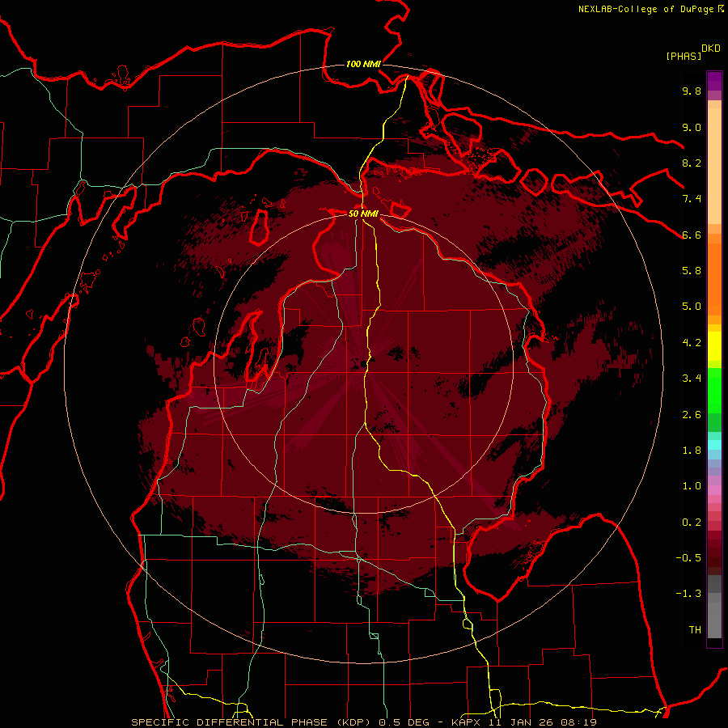
Task: Click the radar site dot at map center
Action: (364, 364)
